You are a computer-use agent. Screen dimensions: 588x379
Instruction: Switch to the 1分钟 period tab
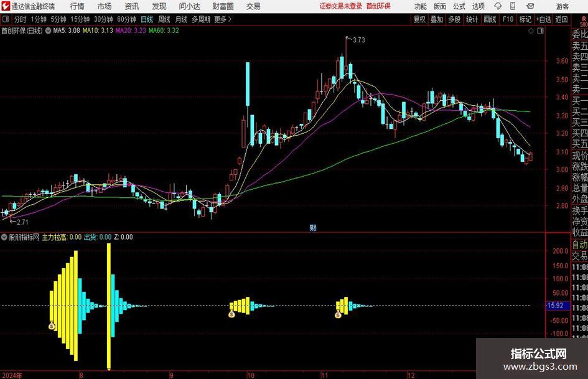tap(39, 19)
